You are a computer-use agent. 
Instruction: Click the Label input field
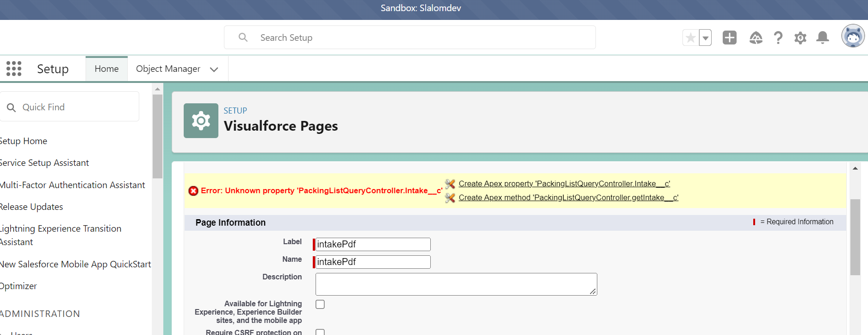tap(372, 244)
